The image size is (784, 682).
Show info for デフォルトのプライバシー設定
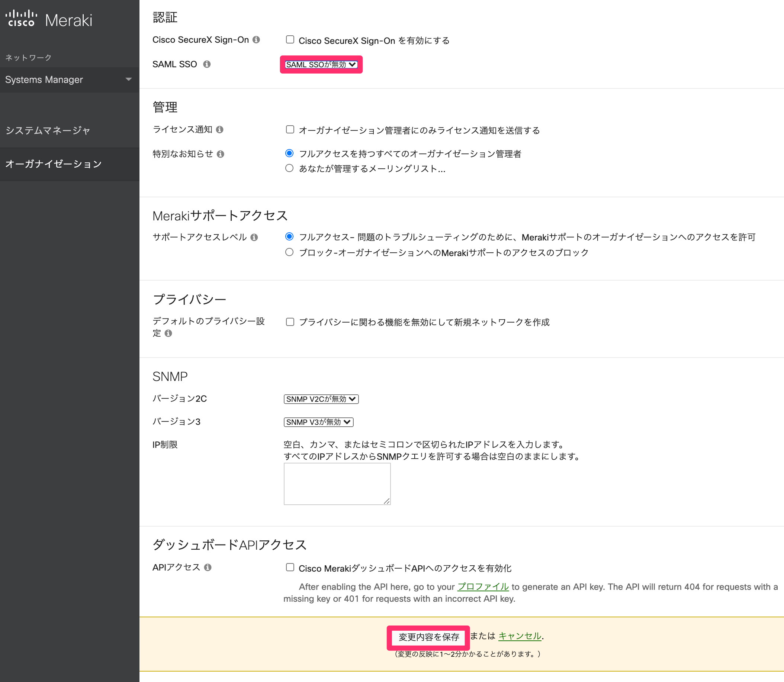point(168,333)
